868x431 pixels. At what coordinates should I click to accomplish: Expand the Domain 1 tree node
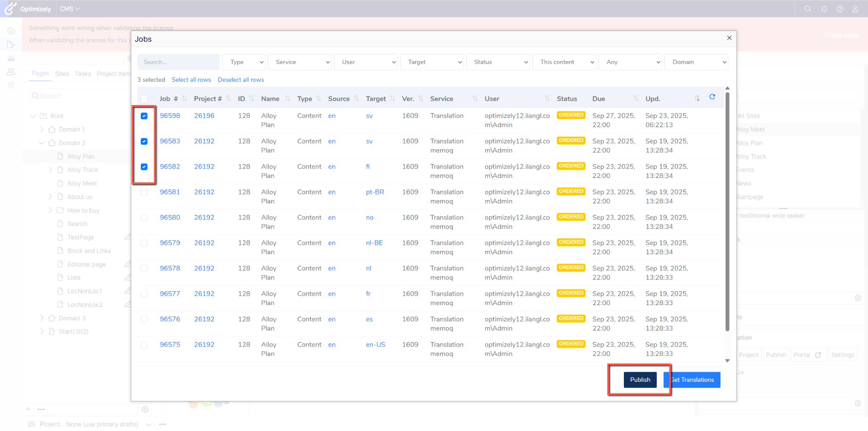point(42,129)
